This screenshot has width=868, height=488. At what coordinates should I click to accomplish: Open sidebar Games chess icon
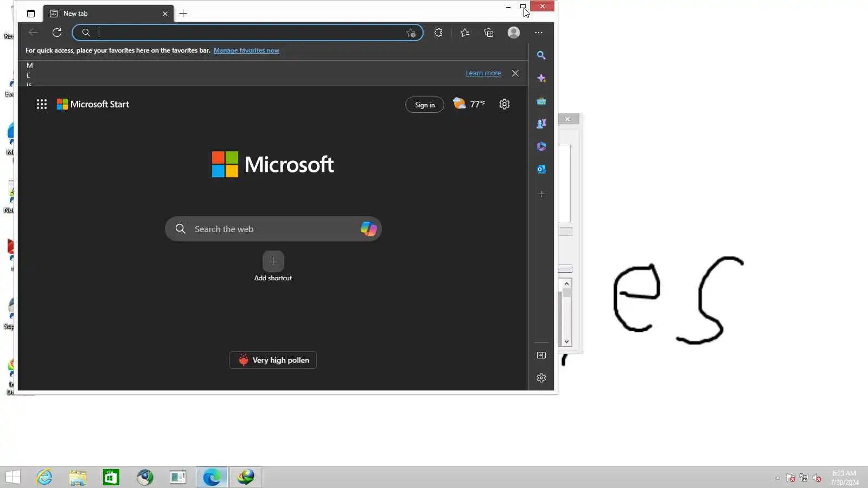pos(541,124)
